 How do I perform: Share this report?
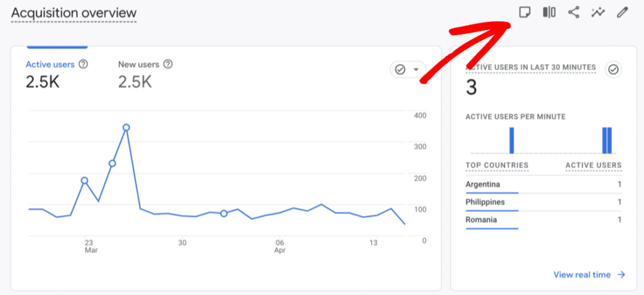pyautogui.click(x=574, y=12)
